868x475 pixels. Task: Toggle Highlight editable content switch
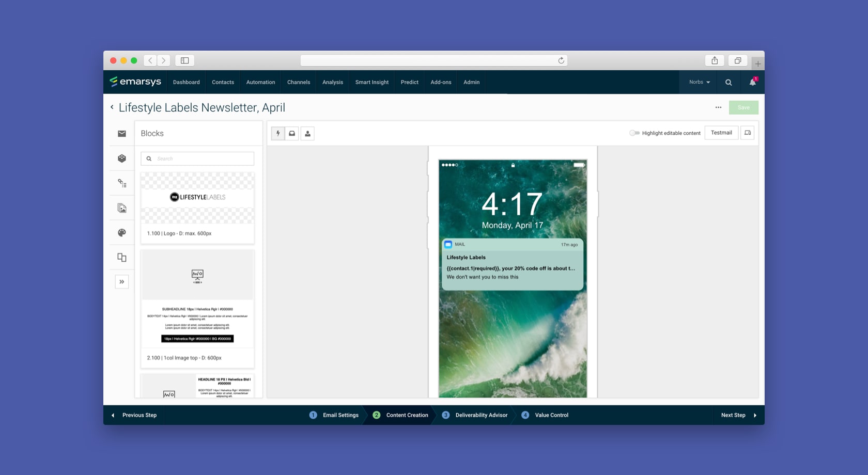634,133
